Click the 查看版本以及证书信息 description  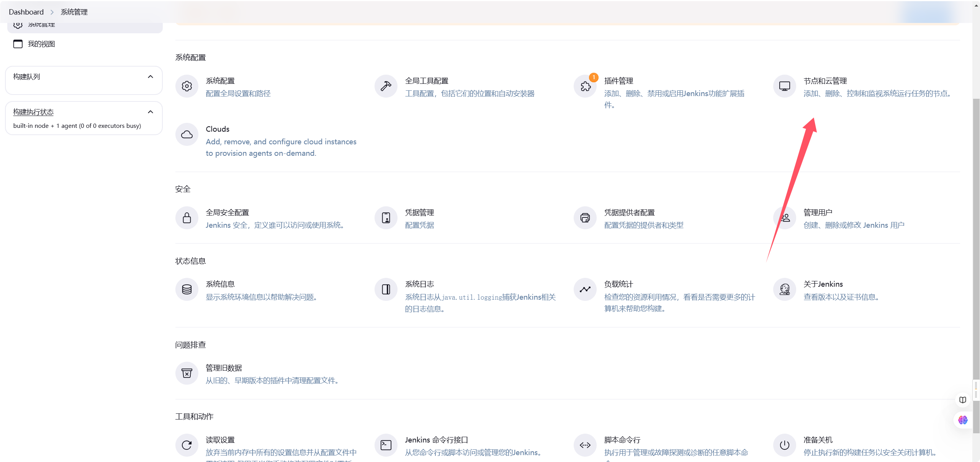point(841,297)
